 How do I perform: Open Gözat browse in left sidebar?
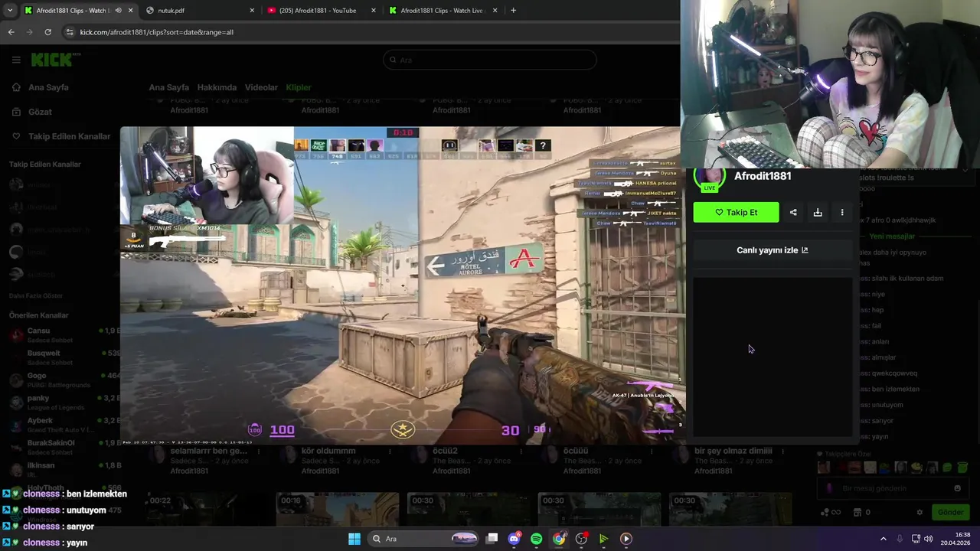[32, 112]
